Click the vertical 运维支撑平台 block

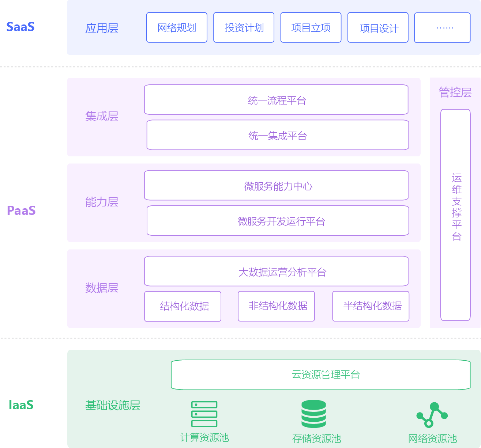tap(455, 215)
